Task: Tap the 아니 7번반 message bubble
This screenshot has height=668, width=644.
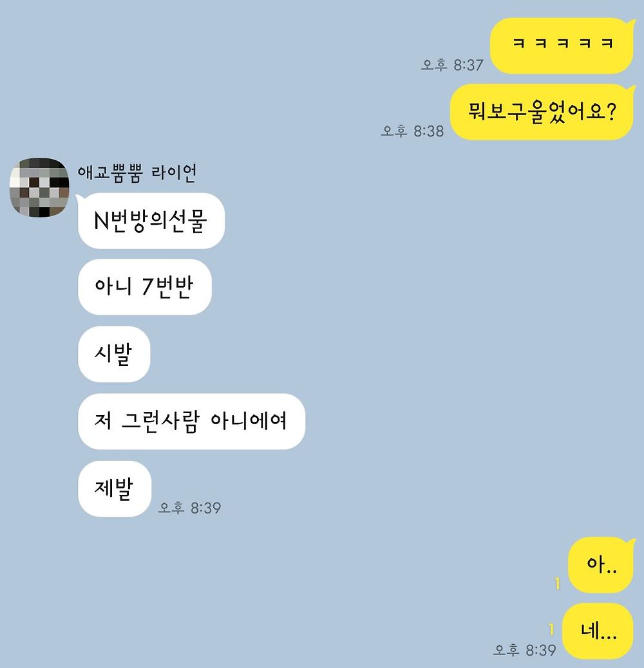Action: [144, 287]
